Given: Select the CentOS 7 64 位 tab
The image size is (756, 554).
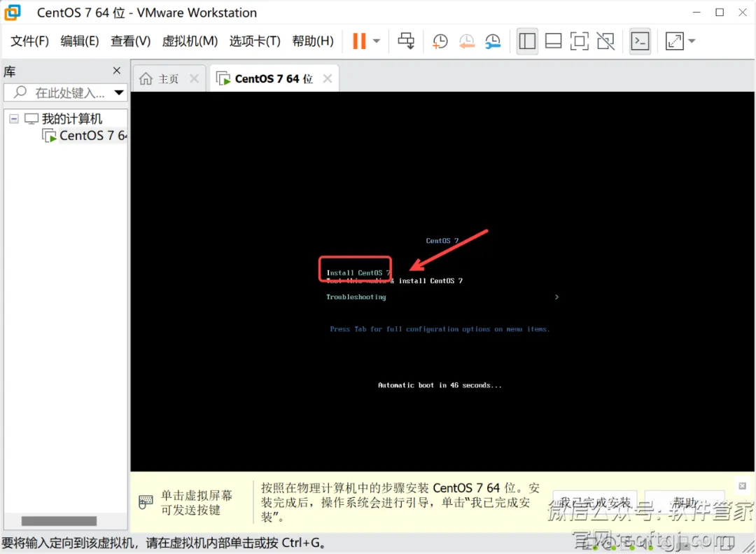Looking at the screenshot, I should (274, 78).
